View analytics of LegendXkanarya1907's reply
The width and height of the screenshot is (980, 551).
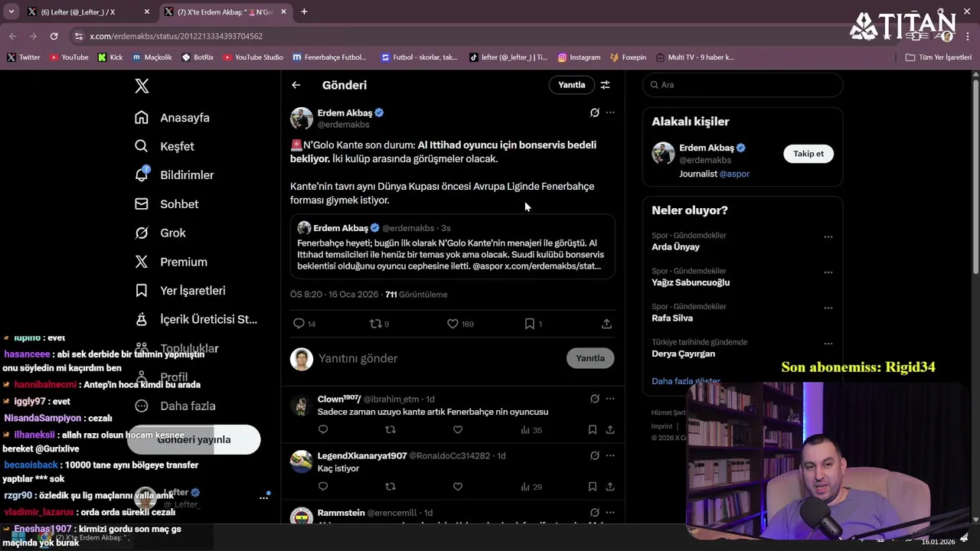click(x=531, y=487)
